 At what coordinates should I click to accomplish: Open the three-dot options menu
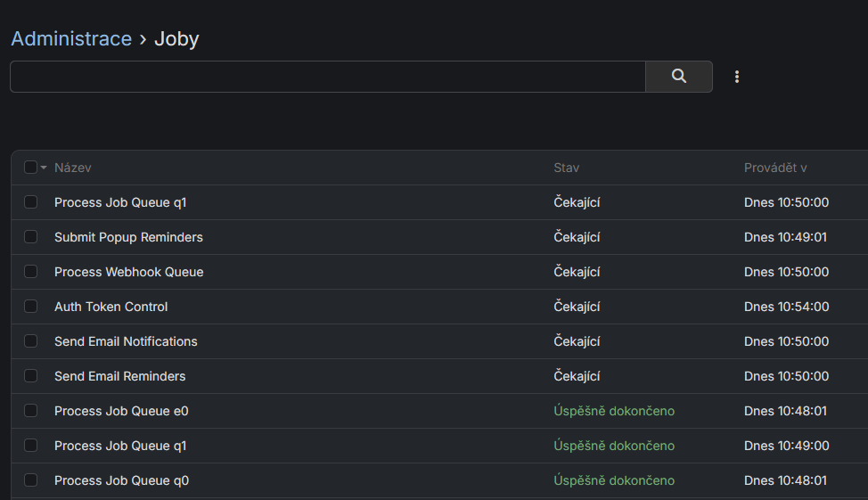737,77
